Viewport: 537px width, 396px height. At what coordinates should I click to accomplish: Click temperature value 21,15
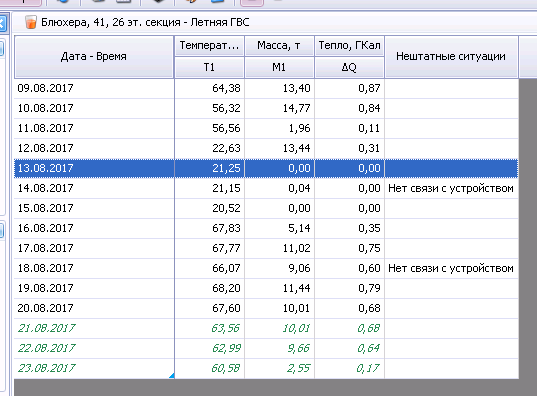(226, 188)
